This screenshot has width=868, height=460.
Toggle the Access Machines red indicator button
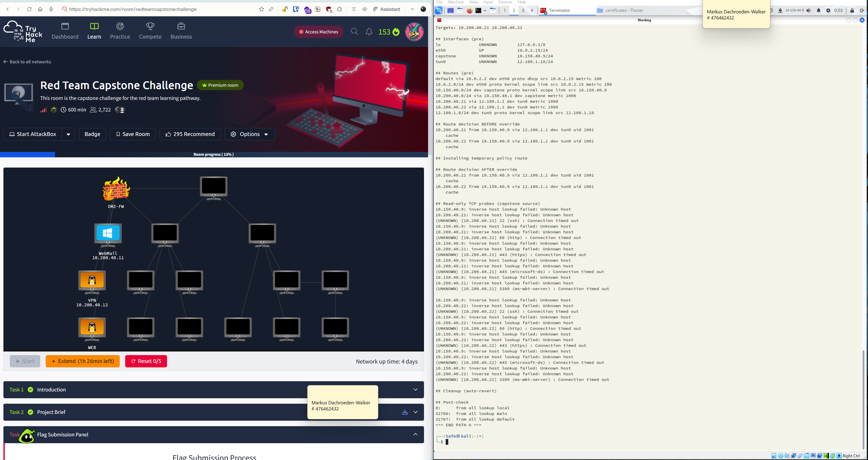318,32
